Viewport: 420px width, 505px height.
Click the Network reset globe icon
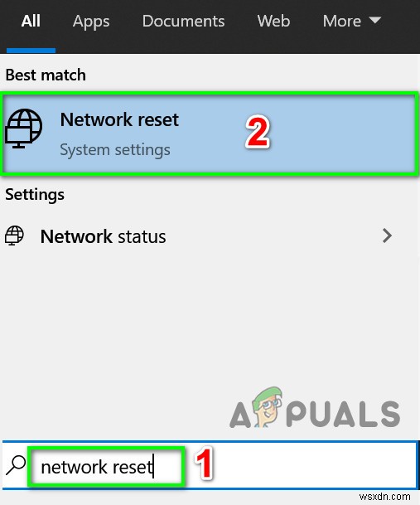[x=23, y=129]
